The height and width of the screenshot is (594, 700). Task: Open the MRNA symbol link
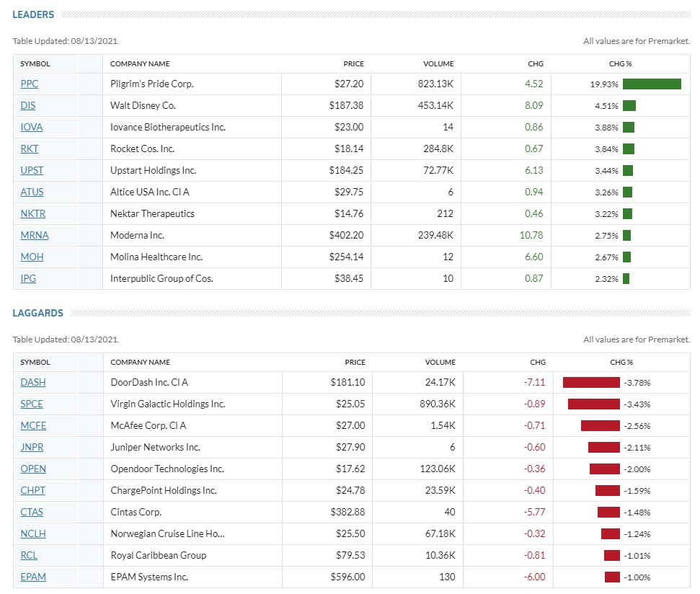(35, 235)
